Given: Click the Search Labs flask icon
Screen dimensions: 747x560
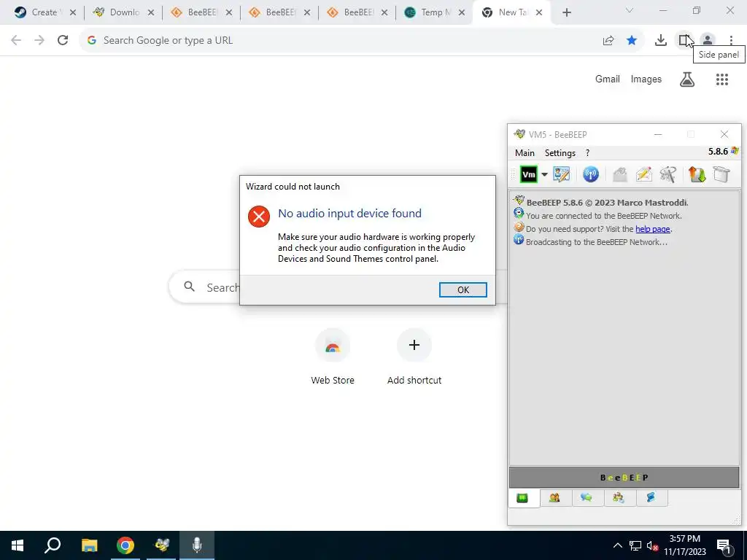Looking at the screenshot, I should click(x=687, y=79).
